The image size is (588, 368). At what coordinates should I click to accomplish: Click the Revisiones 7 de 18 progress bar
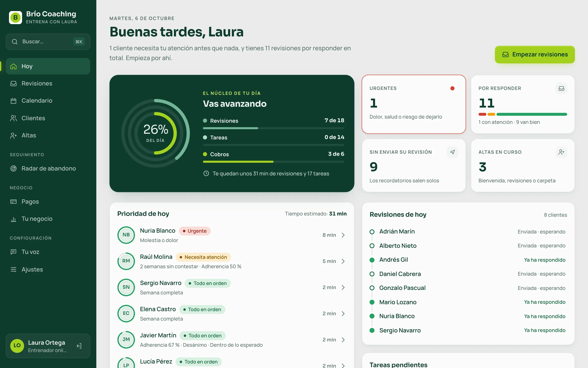tap(273, 128)
